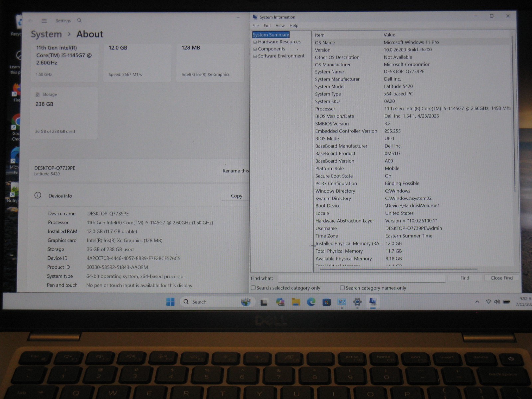Open Microsoft Edge from the taskbar

pos(311,302)
